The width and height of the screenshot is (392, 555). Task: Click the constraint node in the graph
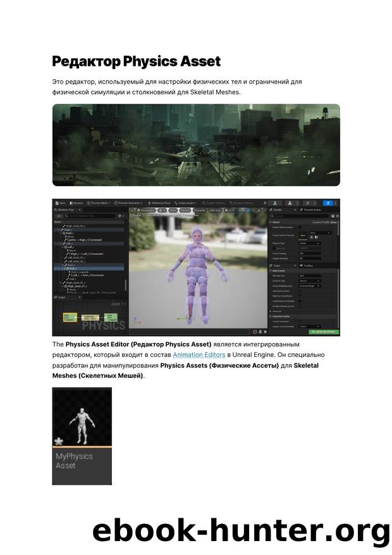(90, 318)
